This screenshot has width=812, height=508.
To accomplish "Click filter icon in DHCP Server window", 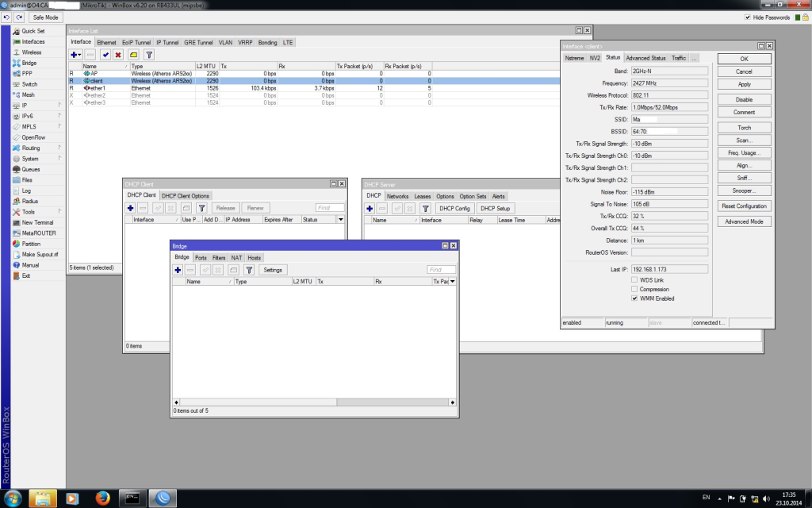I will 425,209.
